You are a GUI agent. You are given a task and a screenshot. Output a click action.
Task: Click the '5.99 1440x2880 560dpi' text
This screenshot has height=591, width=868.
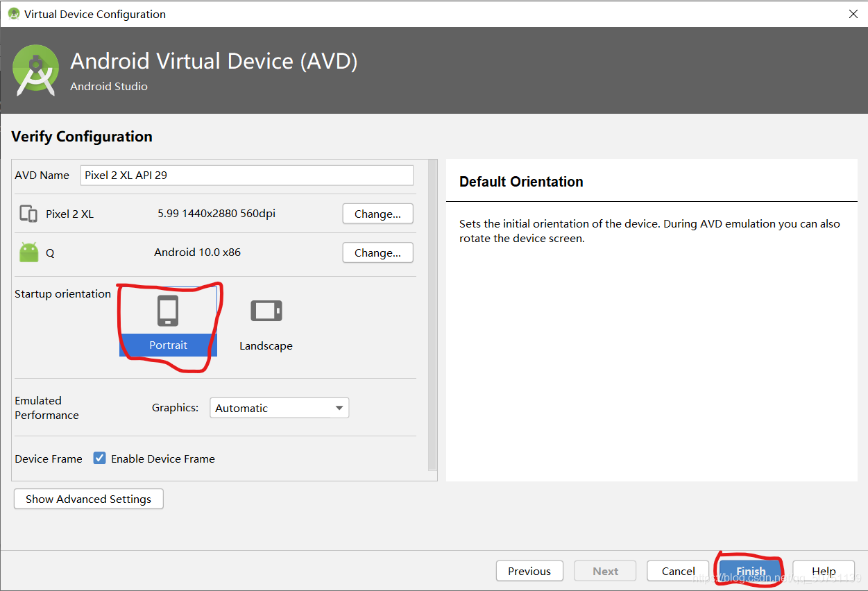tap(216, 213)
